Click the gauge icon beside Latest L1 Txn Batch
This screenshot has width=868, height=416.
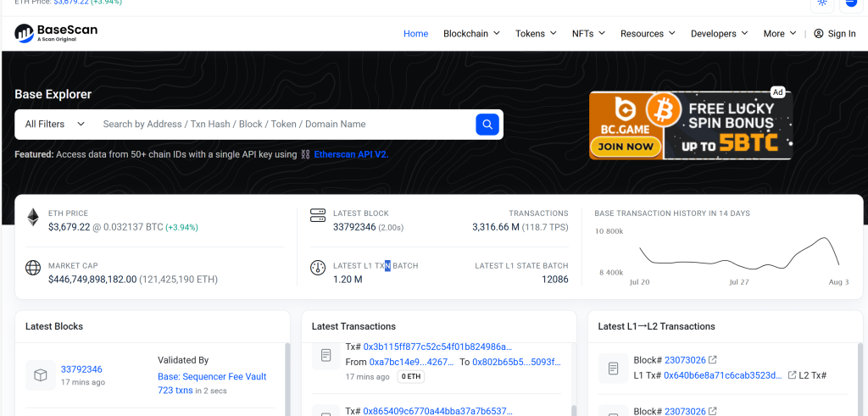tap(318, 269)
